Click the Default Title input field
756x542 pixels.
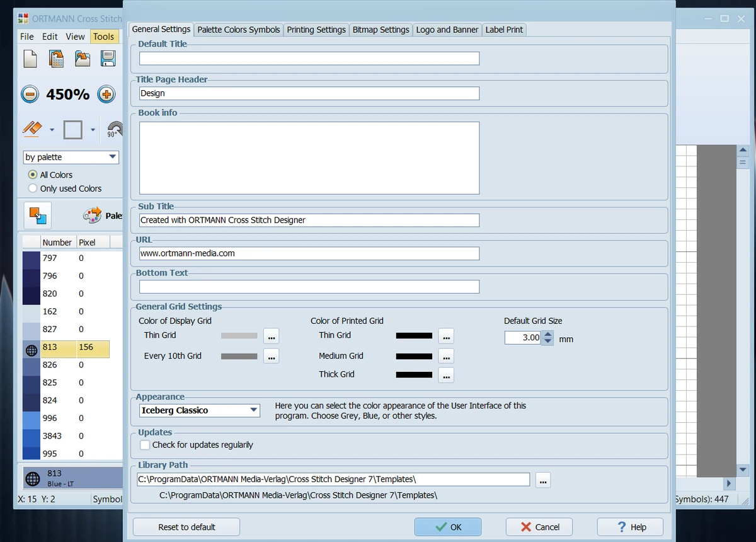pos(309,59)
